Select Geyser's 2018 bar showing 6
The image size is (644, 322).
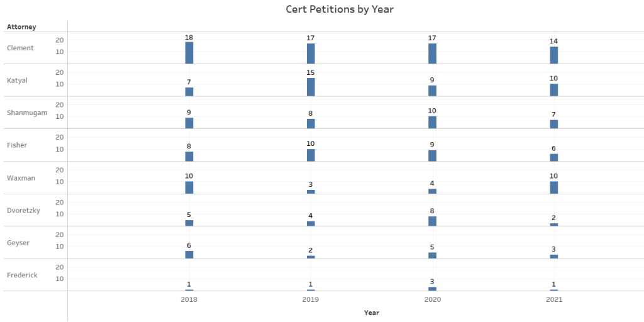(x=189, y=255)
